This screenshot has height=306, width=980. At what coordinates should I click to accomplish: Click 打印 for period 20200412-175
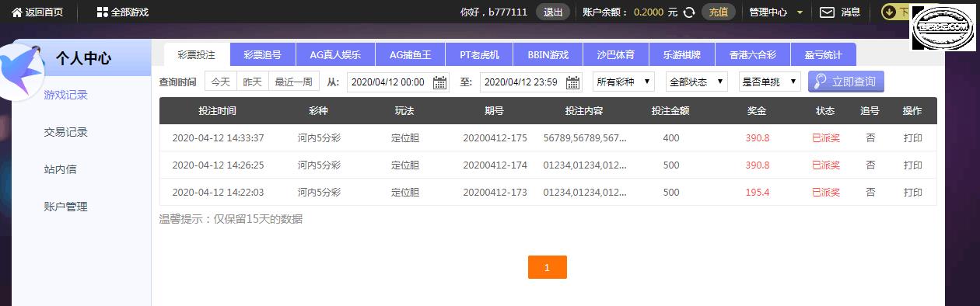tap(913, 138)
